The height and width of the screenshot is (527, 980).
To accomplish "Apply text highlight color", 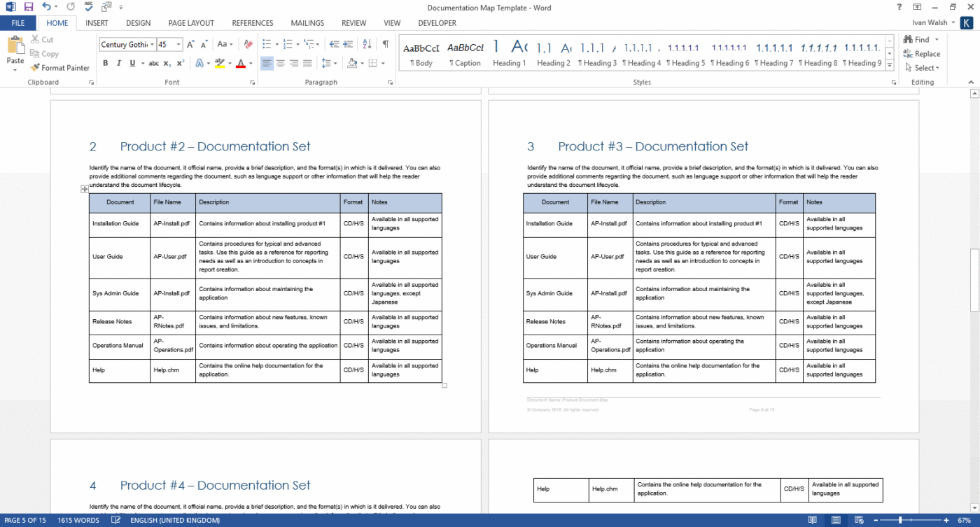I will [219, 63].
